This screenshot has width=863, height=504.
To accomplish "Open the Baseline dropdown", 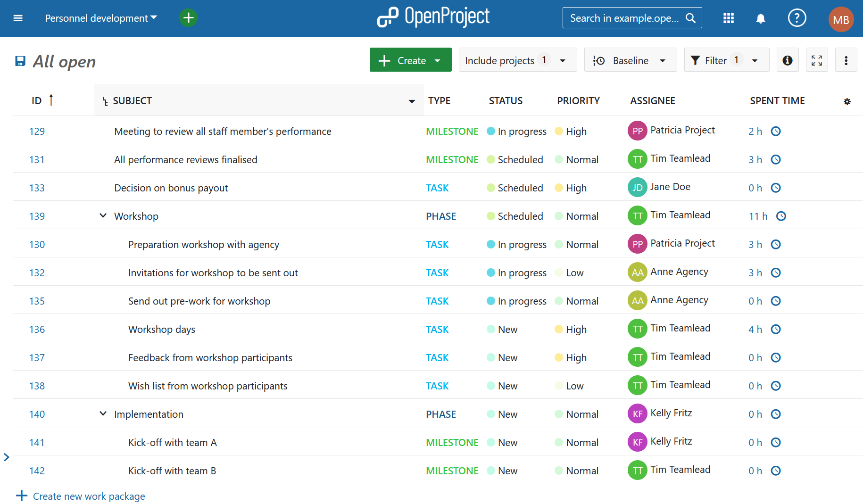I will pyautogui.click(x=631, y=60).
